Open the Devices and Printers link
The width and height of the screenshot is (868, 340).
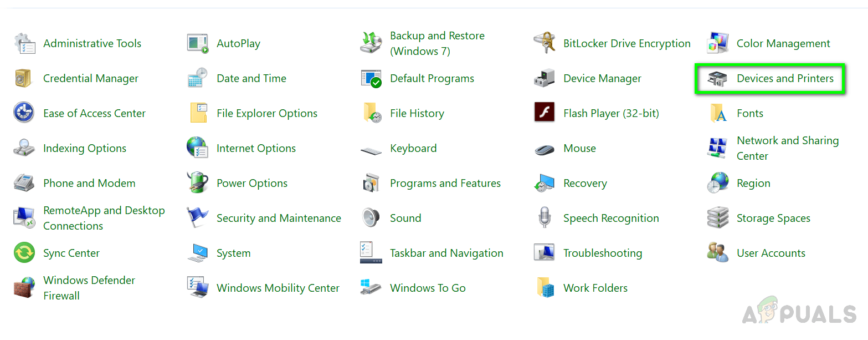click(784, 79)
